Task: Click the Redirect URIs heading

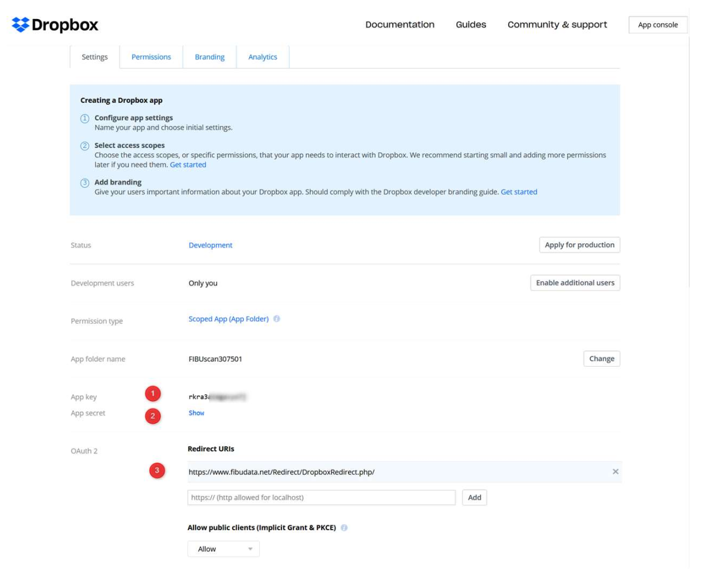Action: (x=211, y=449)
